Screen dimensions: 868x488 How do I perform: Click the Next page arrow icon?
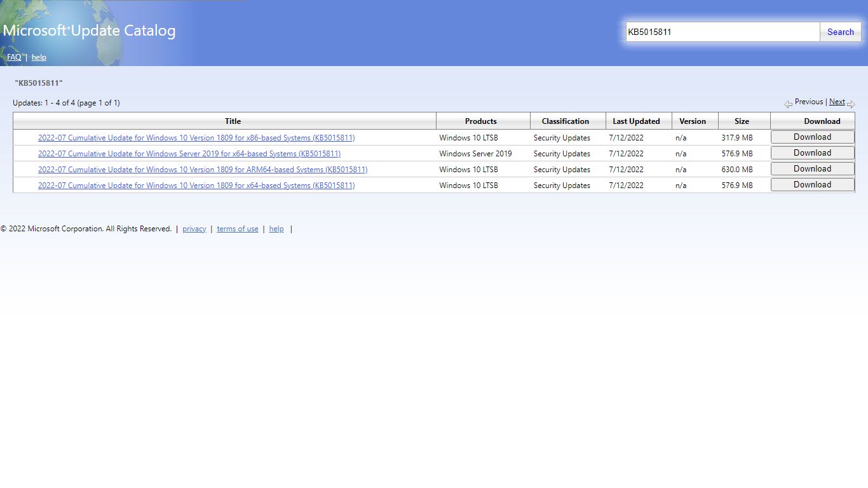click(x=851, y=104)
